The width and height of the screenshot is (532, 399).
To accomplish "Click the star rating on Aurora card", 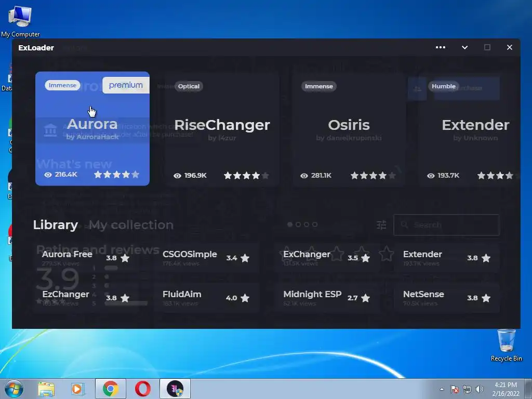I will (x=117, y=175).
